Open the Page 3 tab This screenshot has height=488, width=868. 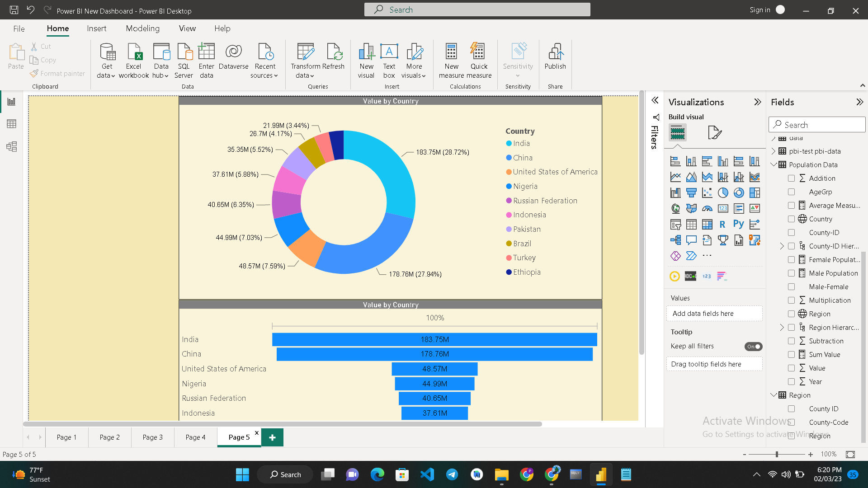[152, 437]
